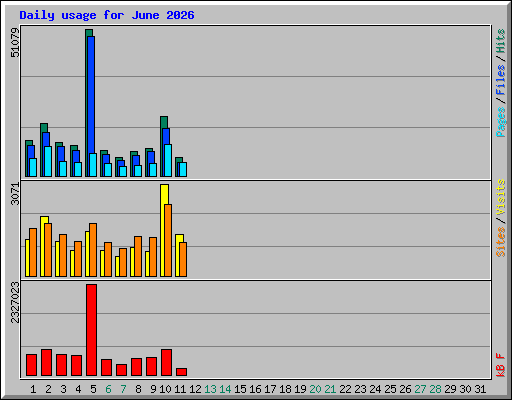Click the 3071 axis value

(15, 194)
